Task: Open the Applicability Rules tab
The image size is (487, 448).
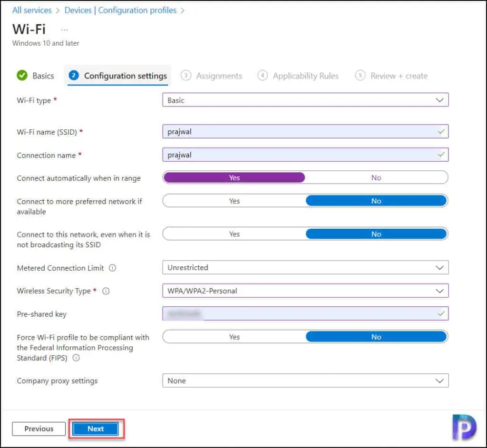Action: pos(298,76)
